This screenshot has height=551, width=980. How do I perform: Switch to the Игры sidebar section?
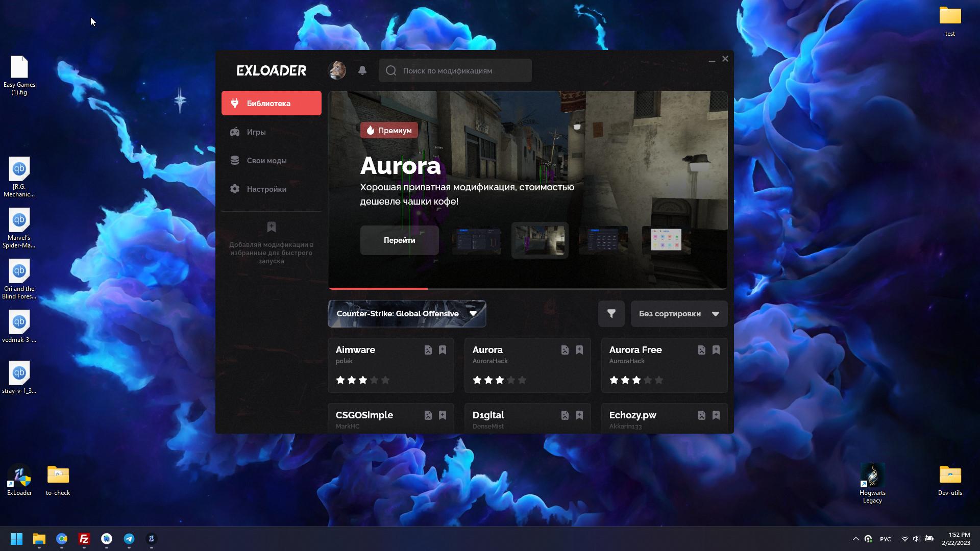(256, 132)
